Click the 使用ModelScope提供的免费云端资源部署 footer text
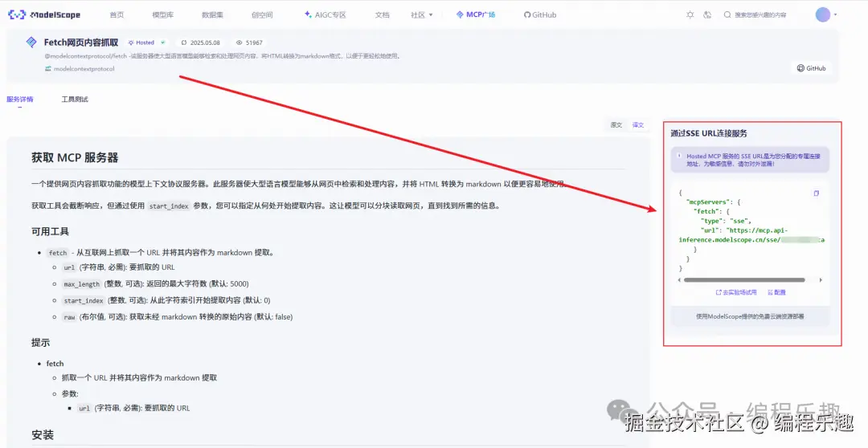The width and height of the screenshot is (868, 448). click(x=750, y=316)
